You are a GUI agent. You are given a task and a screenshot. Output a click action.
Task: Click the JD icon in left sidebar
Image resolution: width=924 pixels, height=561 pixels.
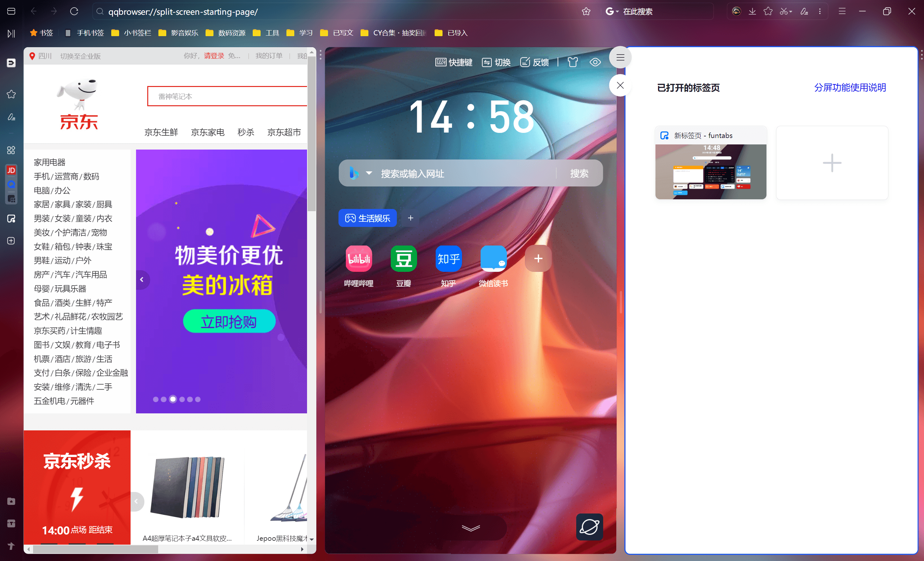click(11, 170)
